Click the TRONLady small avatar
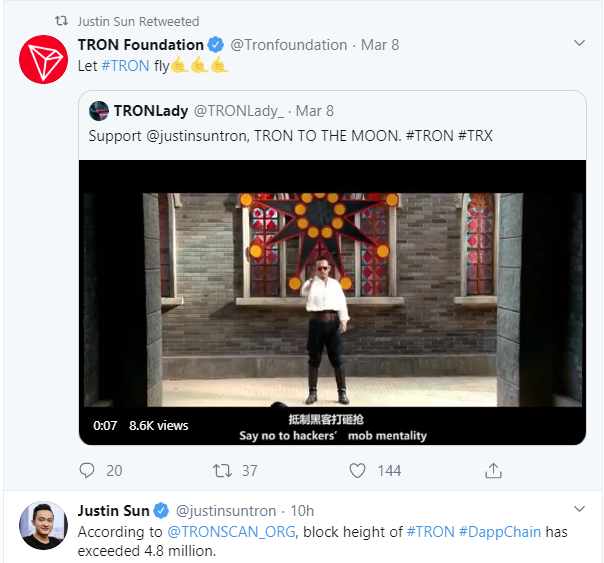 98,110
